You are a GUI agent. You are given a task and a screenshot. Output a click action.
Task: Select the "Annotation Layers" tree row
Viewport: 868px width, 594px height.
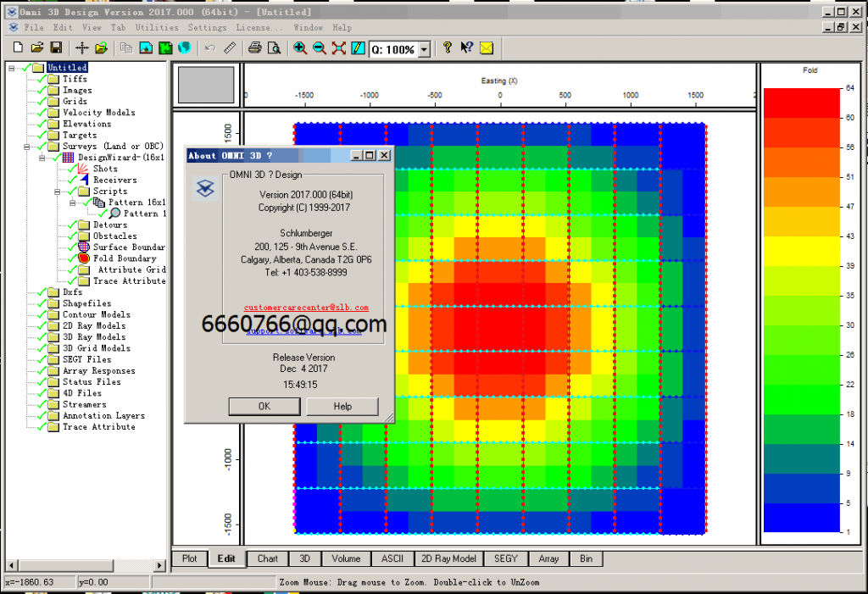tap(103, 415)
